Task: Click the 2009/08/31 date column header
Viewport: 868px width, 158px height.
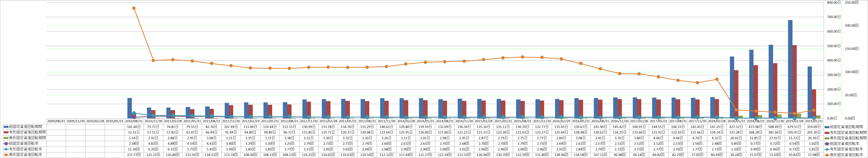Action: click(56, 121)
